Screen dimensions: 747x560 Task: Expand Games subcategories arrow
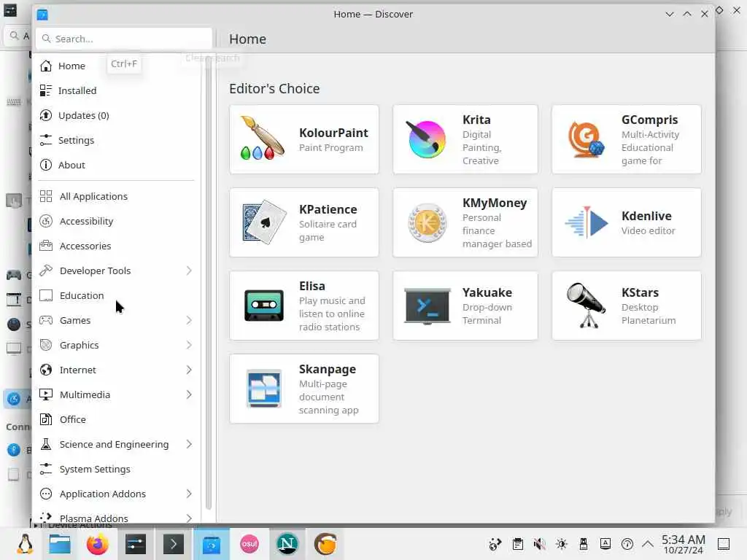189,320
